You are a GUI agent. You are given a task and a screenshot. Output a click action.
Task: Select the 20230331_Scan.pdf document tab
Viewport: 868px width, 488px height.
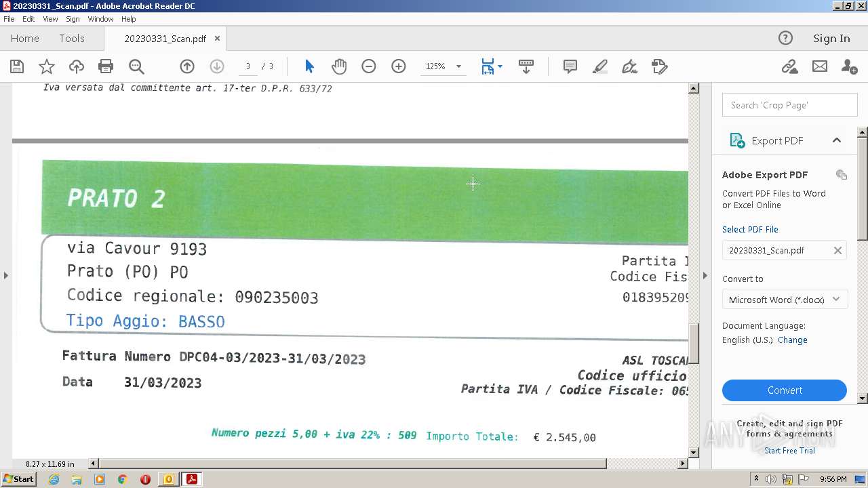point(165,39)
